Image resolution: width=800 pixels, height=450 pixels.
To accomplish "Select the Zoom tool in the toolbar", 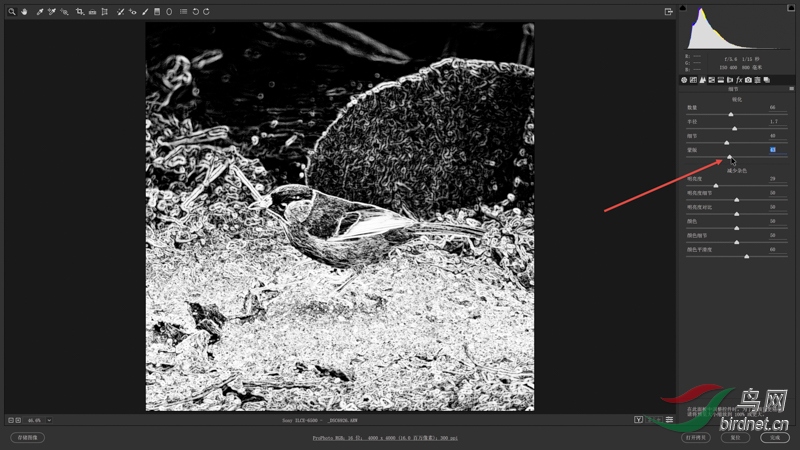I will pos(12,12).
